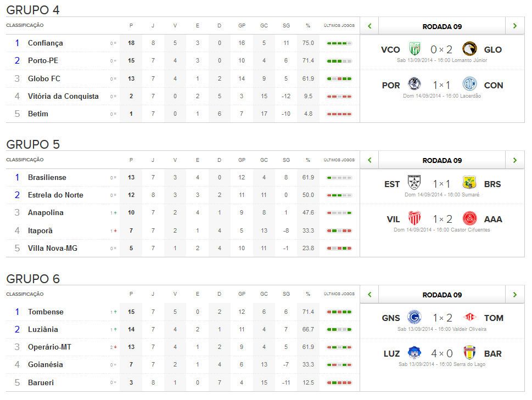Click the Confiança crest beside CON

tap(469, 85)
